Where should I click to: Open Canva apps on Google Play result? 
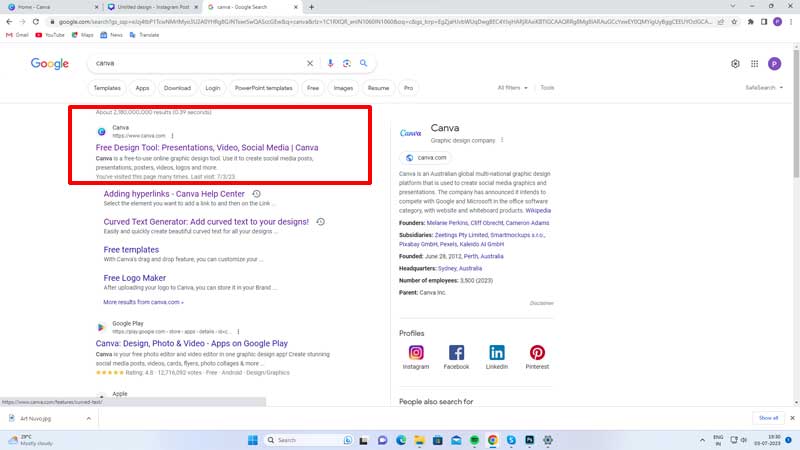tap(192, 343)
